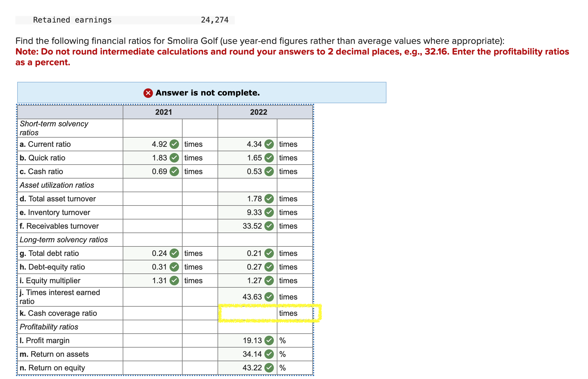588x379 pixels.
Task: Select the 2022 inventory turnover value 9.33
Action: pos(254,212)
